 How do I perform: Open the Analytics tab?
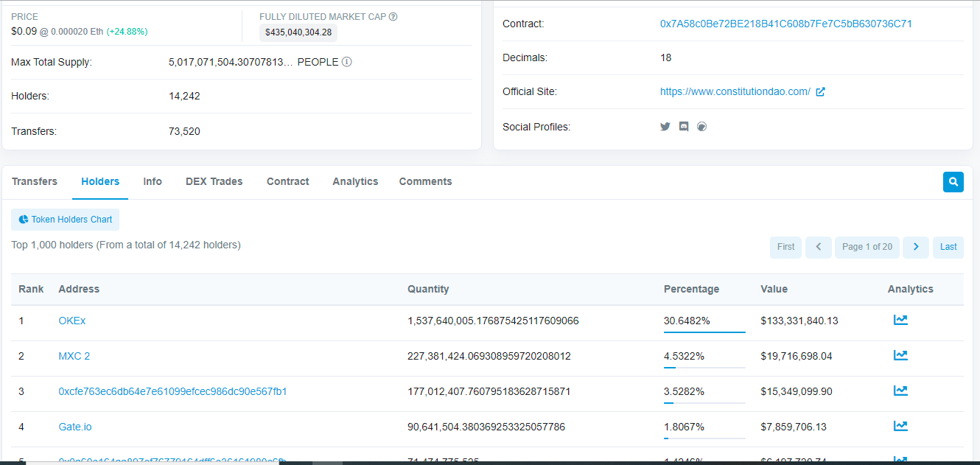click(355, 181)
